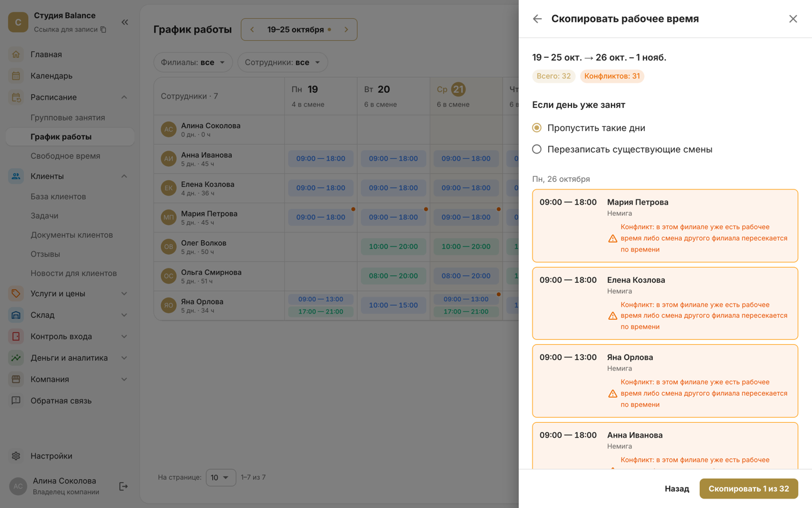Collapse the sidebar with double chevron icon
The width and height of the screenshot is (812, 508).
125,22
